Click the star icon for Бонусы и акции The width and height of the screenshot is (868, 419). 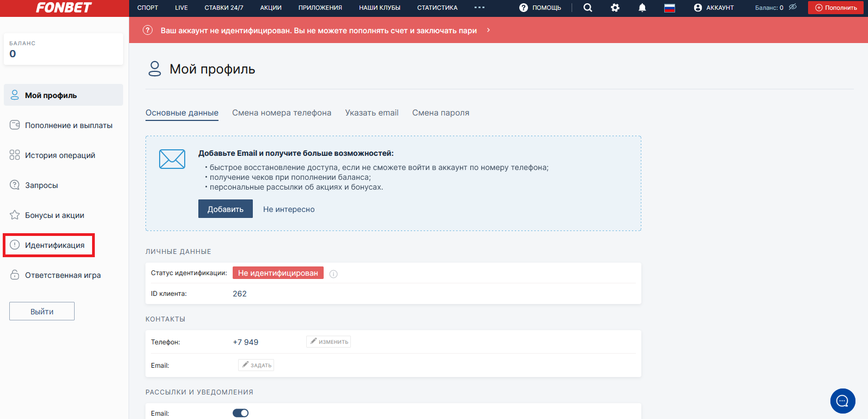15,215
